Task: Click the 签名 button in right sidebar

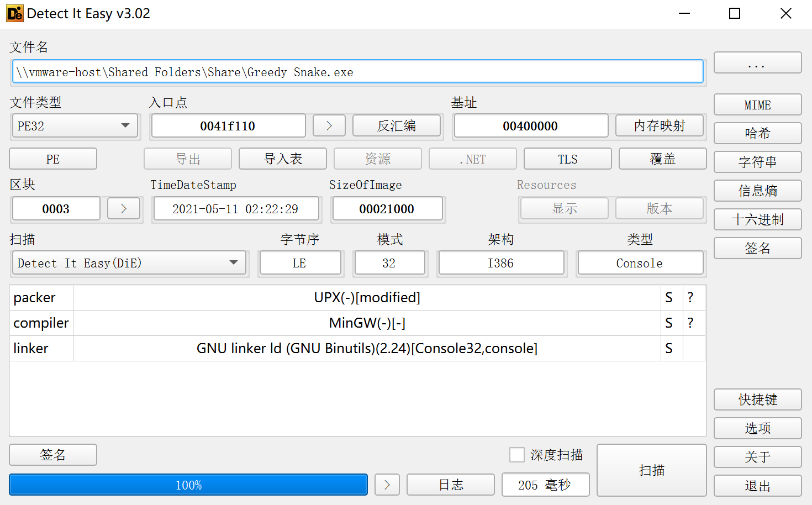Action: click(757, 248)
